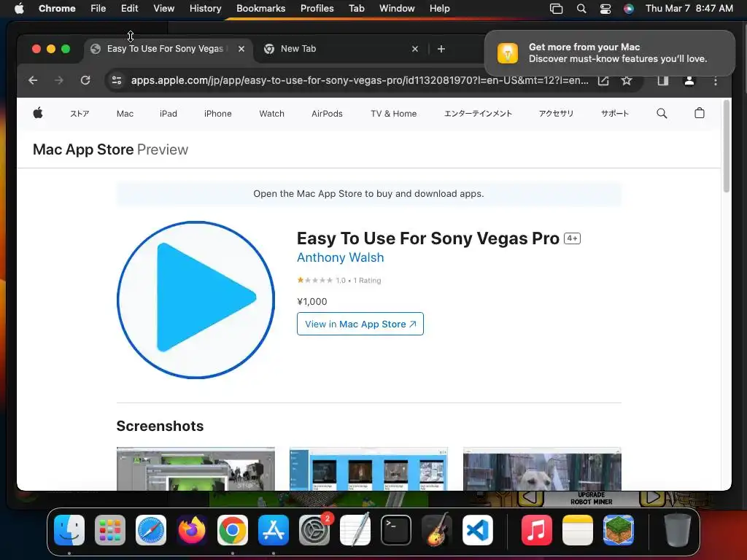This screenshot has height=560, width=747.
Task: Open the Window menu in menu bar
Action: coord(397,8)
